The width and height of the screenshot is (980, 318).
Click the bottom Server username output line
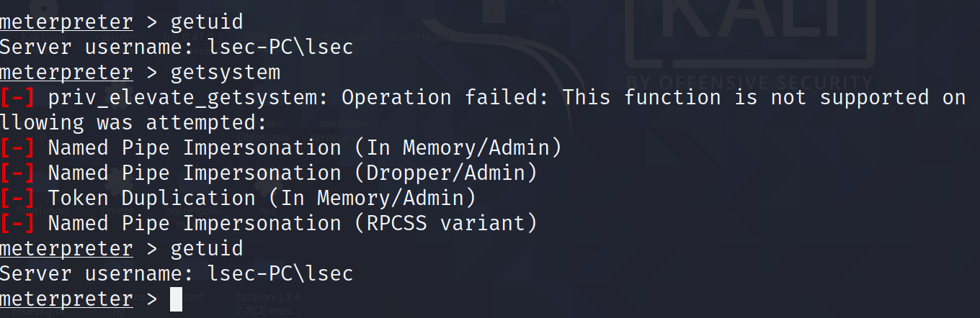177,274
